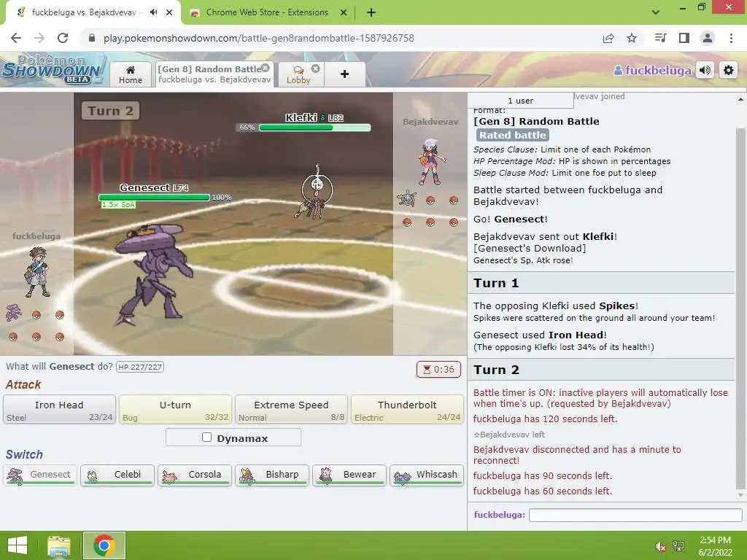Image resolution: width=747 pixels, height=560 pixels.
Task: Go back in Chrome
Action: (16, 38)
